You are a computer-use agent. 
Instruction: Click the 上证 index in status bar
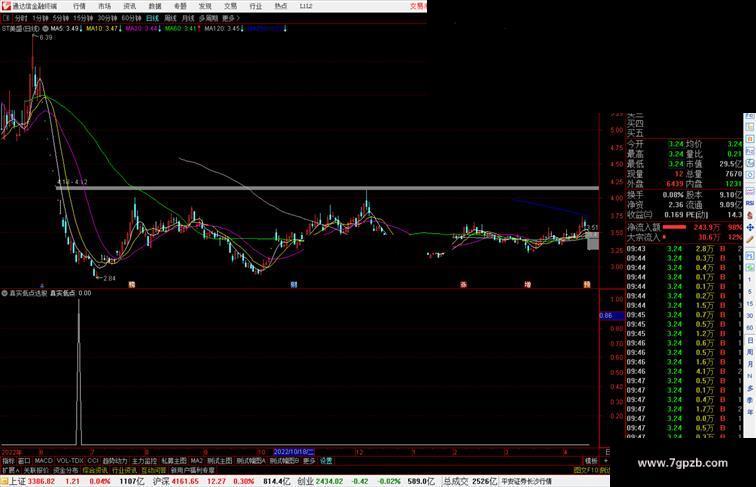point(17,481)
